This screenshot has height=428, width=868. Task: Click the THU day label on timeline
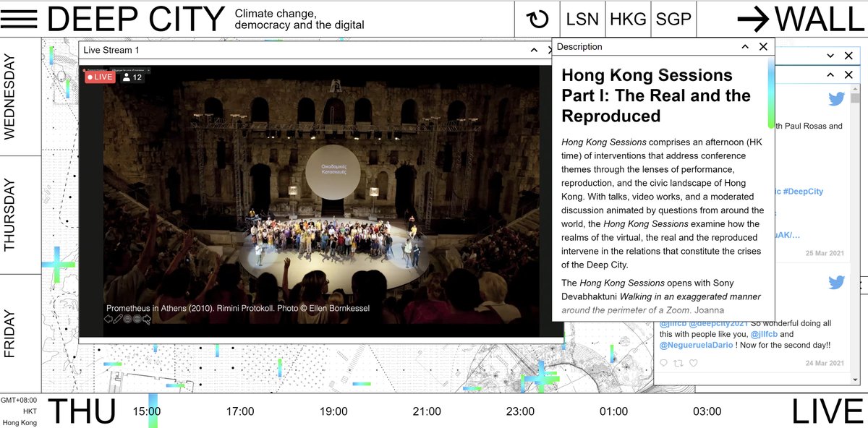point(81,411)
